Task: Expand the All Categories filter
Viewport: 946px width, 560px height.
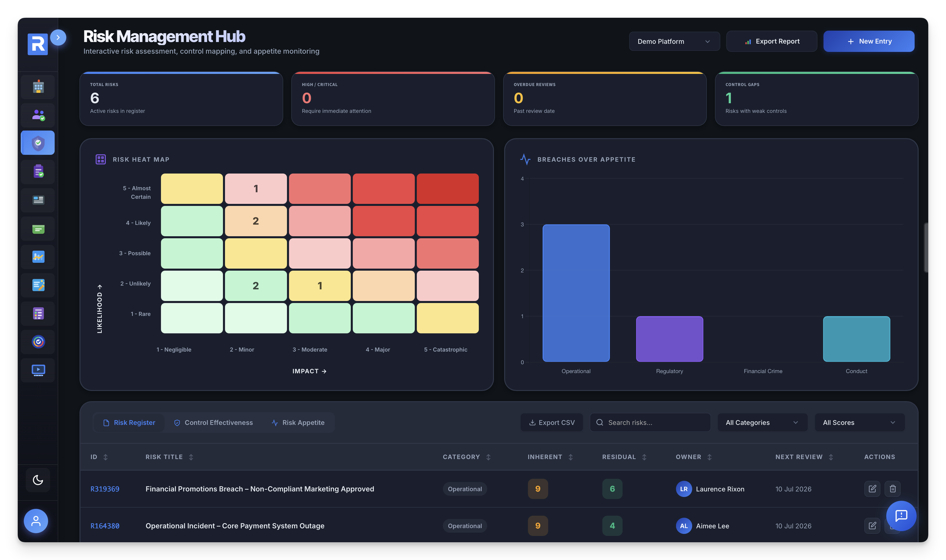Action: [762, 422]
